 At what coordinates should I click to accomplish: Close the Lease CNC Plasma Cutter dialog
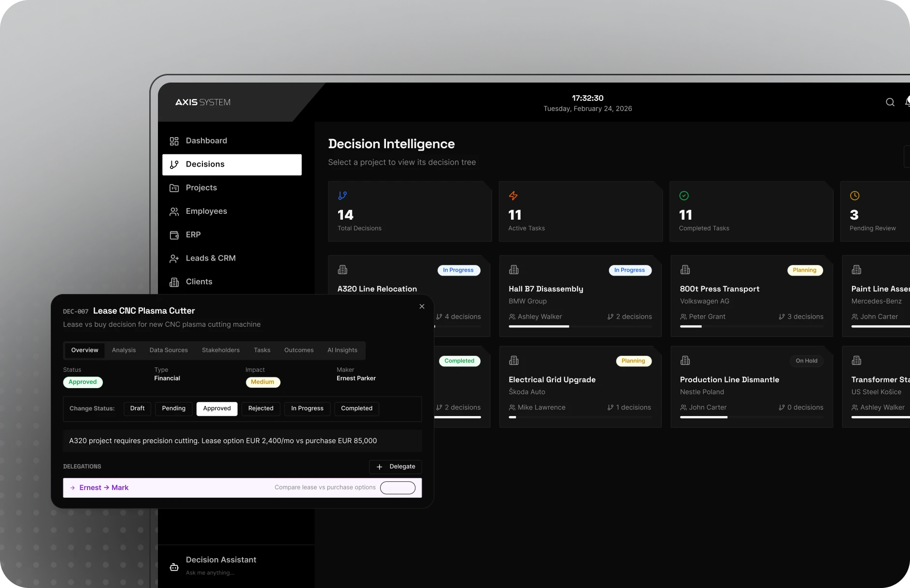tap(422, 307)
